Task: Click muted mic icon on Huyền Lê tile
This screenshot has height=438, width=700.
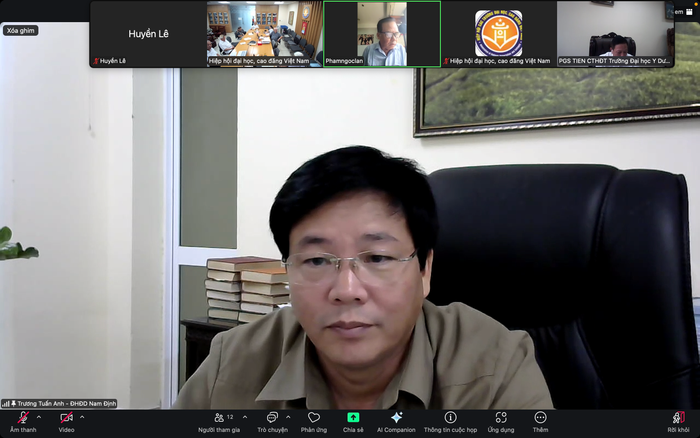Action: [x=96, y=61]
